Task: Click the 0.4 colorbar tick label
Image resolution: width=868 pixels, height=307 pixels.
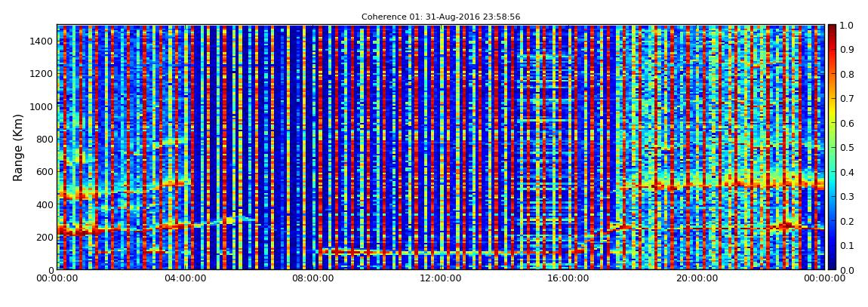Action: (846, 172)
